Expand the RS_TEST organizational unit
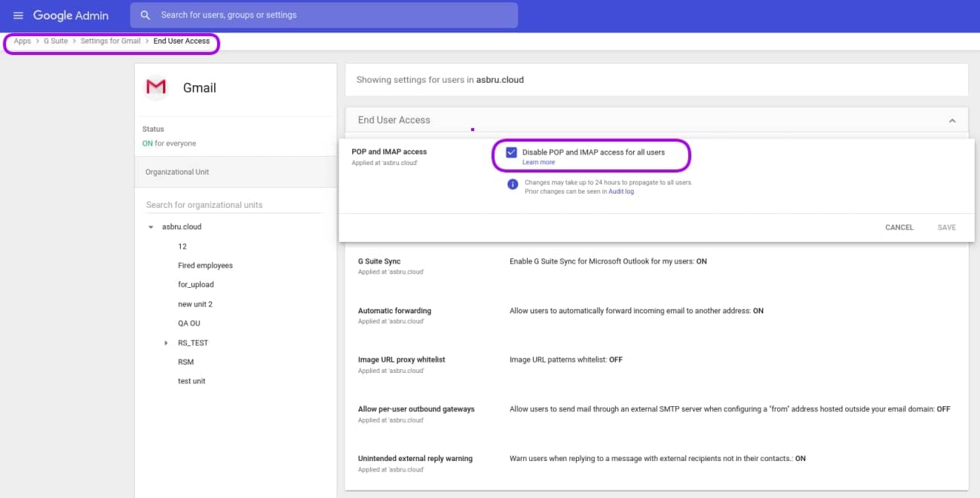 coord(166,342)
